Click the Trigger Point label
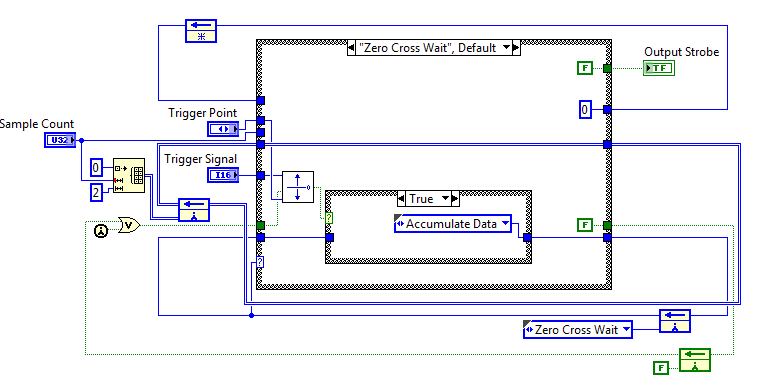 click(x=202, y=113)
